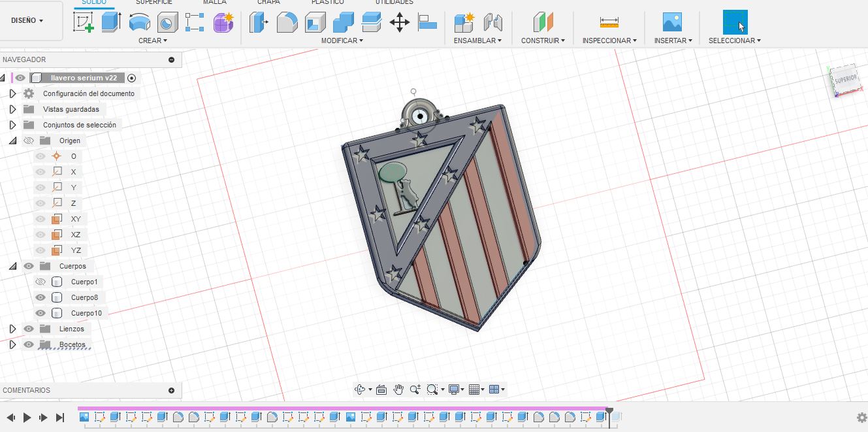Switch to the SUPERFICIE tab
This screenshot has width=868, height=432.
(x=154, y=3)
